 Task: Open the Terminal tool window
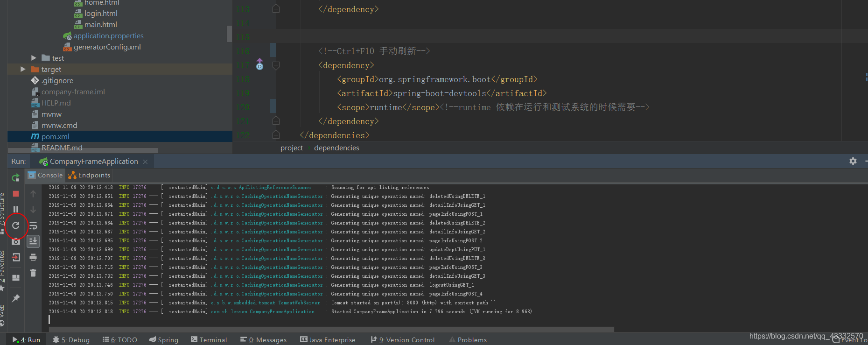click(x=209, y=340)
